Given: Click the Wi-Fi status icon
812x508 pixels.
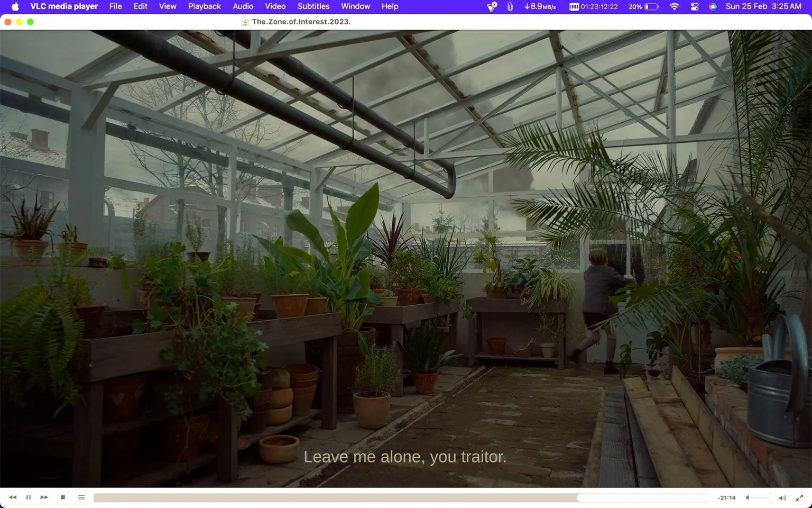Looking at the screenshot, I should [674, 6].
